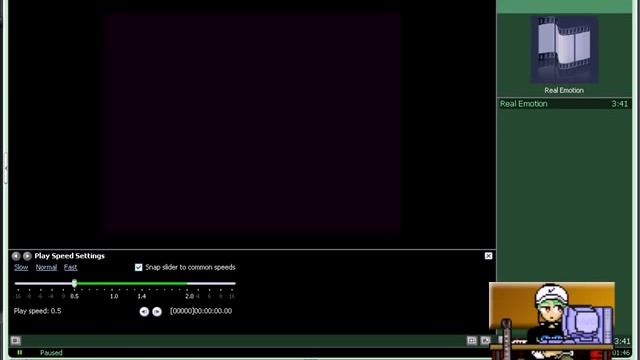Click the Real Emotion film strip thumbnail

(x=564, y=50)
